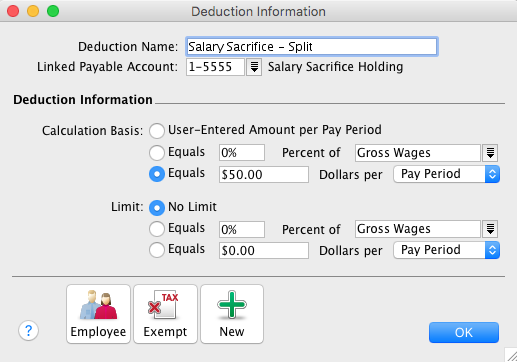Edit the Limit $0.00 dollars field

coord(264,250)
